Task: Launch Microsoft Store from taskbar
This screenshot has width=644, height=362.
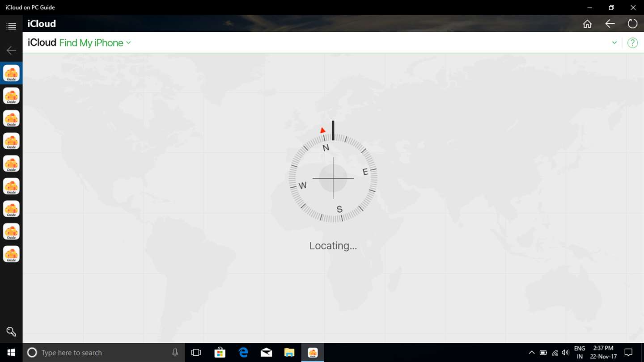Action: [x=220, y=353]
